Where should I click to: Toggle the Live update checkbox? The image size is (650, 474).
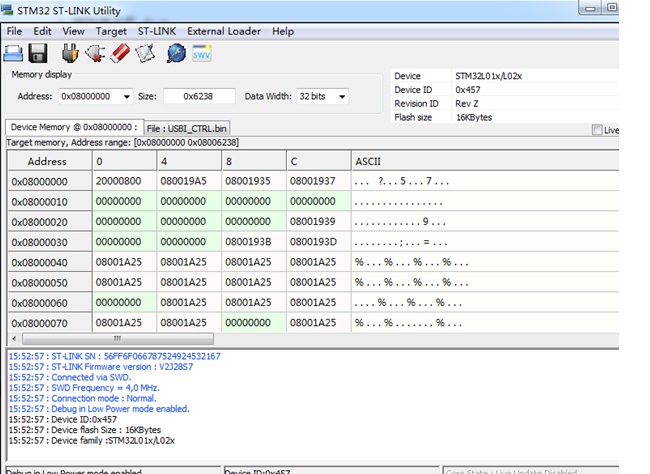point(597,130)
